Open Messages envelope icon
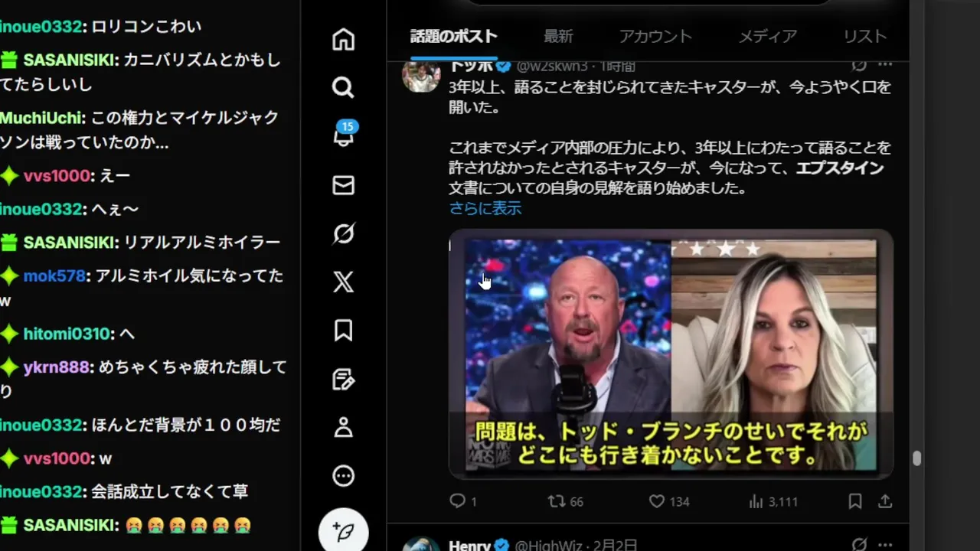 (x=343, y=185)
